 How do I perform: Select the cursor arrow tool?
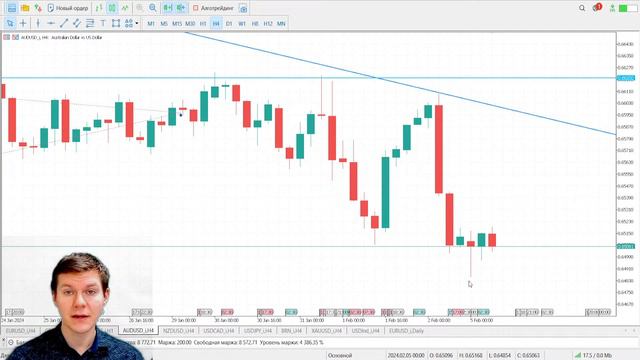coord(10,23)
